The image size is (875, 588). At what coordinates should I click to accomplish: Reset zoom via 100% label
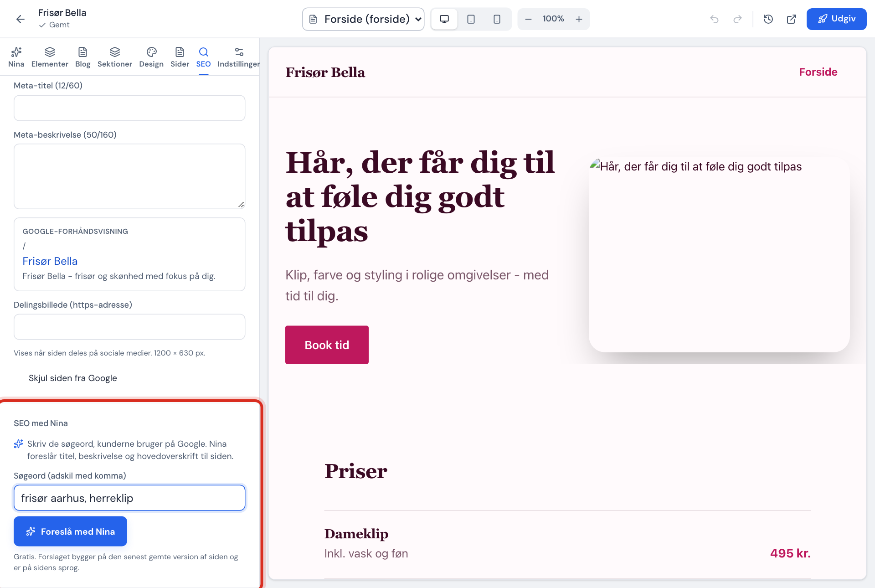[x=553, y=19]
